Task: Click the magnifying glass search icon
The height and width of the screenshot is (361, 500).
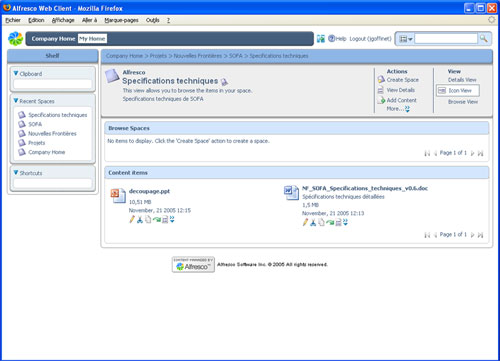Action: click(x=484, y=39)
